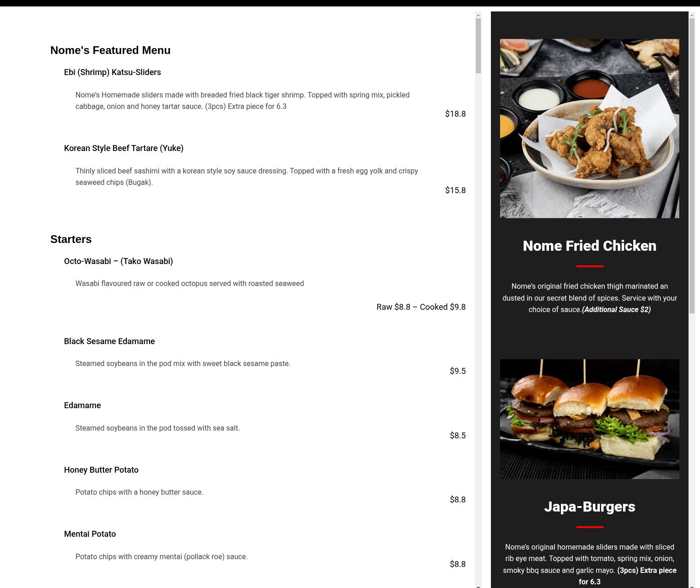Click the $18.8 price of Katsu-Sliders
The image size is (700, 588).
pos(455,114)
